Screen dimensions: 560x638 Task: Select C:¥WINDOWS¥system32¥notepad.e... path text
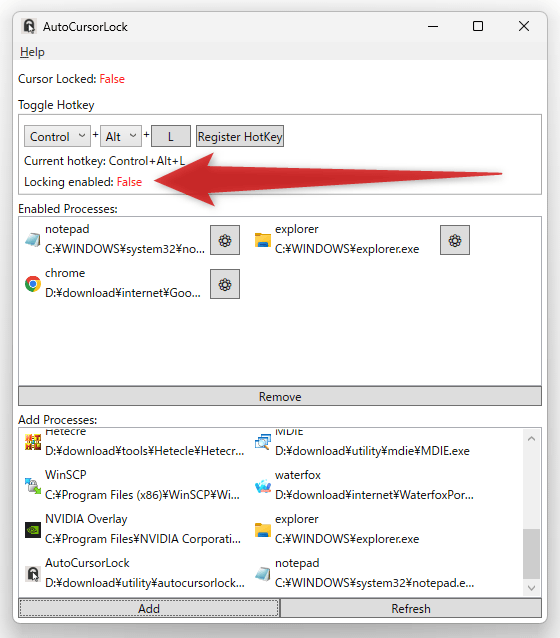(375, 583)
